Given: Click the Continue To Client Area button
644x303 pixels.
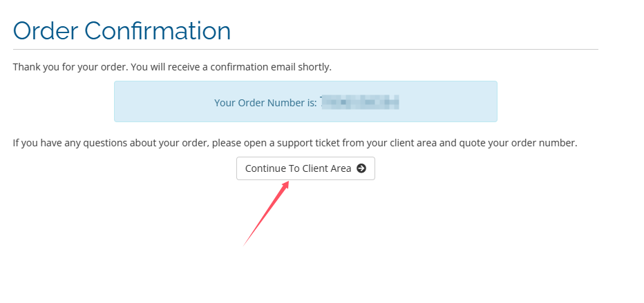Looking at the screenshot, I should coord(305,168).
